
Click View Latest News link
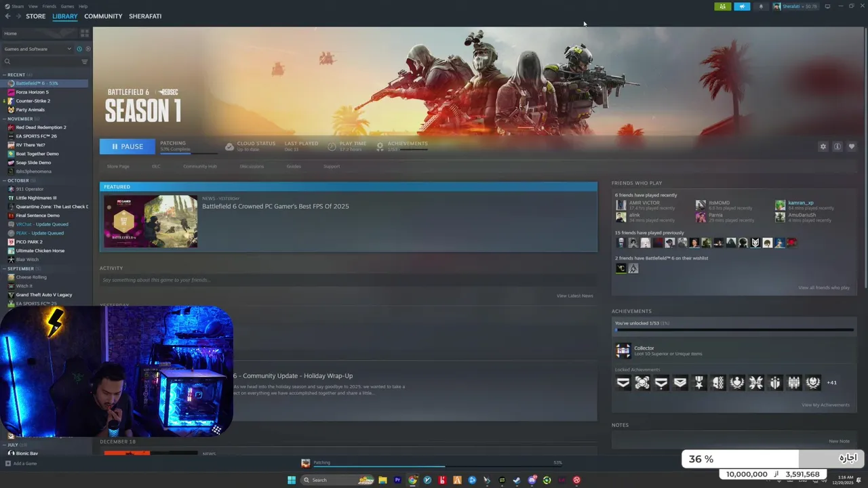pyautogui.click(x=575, y=296)
